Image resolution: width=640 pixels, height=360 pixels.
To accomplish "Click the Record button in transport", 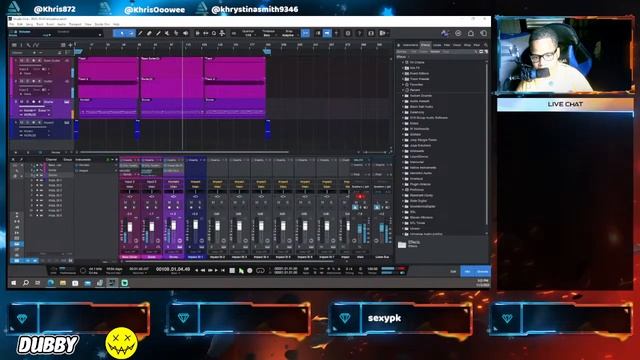I will pyautogui.click(x=250, y=270).
